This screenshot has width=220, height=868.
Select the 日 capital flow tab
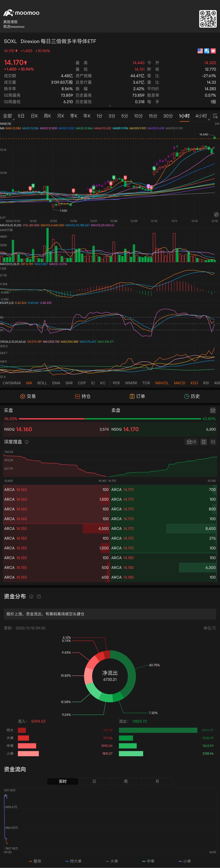(94, 781)
